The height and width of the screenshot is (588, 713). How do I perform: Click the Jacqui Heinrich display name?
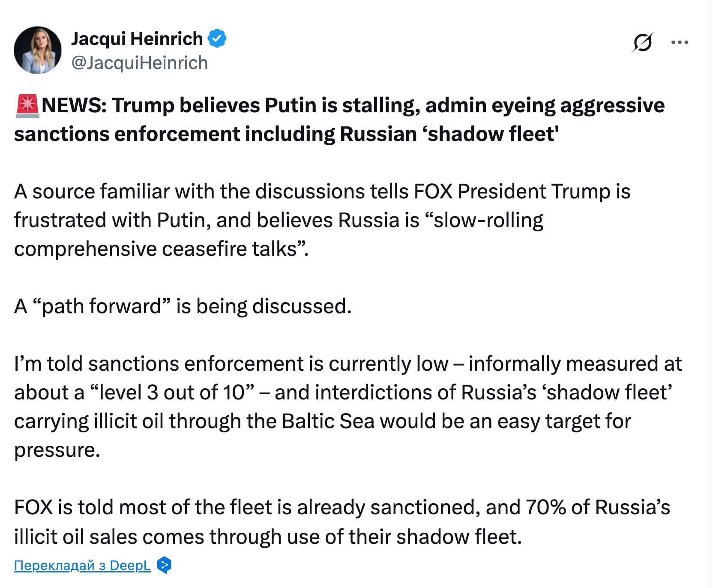click(x=137, y=39)
